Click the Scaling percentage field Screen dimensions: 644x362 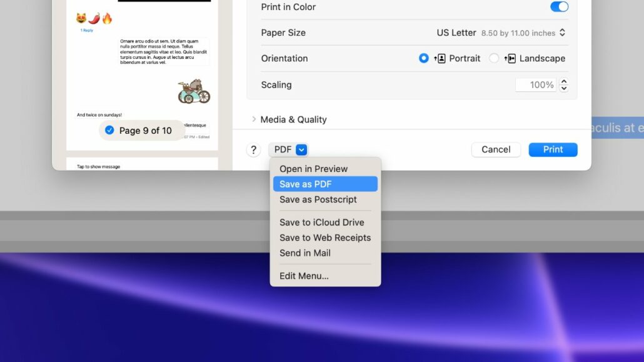coord(536,85)
